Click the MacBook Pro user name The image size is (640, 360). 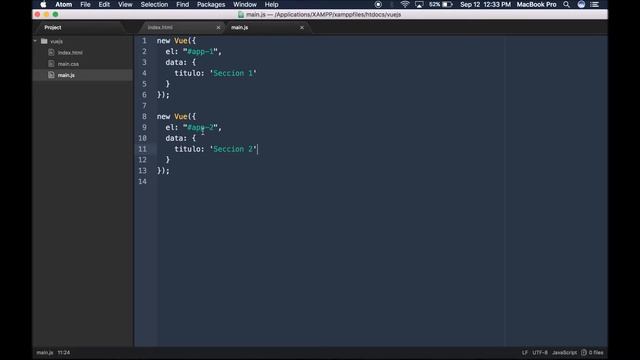(536, 4)
